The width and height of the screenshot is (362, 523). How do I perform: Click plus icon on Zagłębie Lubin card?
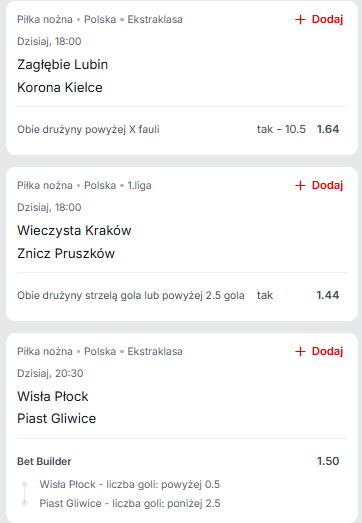[300, 20]
